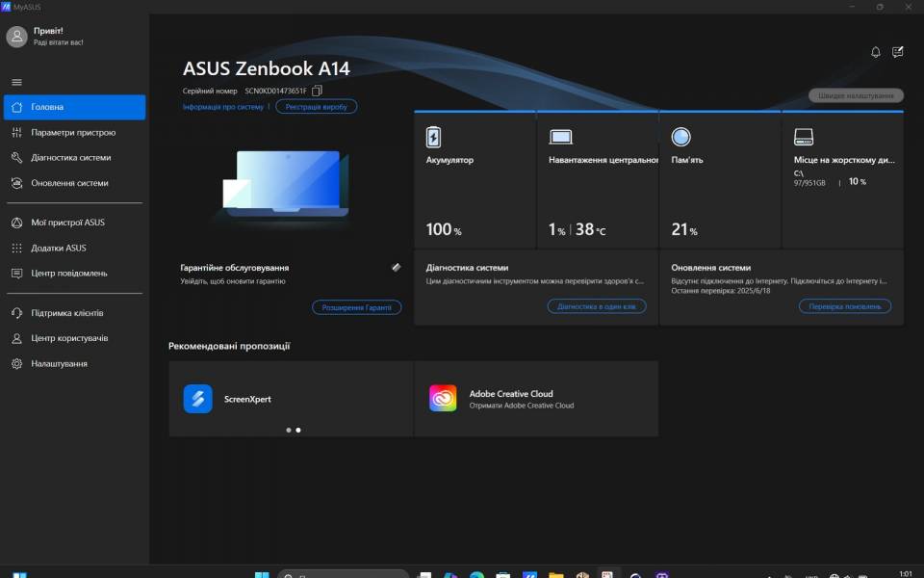Viewport: 924px width, 578px height.
Task: Select the second carousel dot under ScreenXpert
Action: point(298,430)
